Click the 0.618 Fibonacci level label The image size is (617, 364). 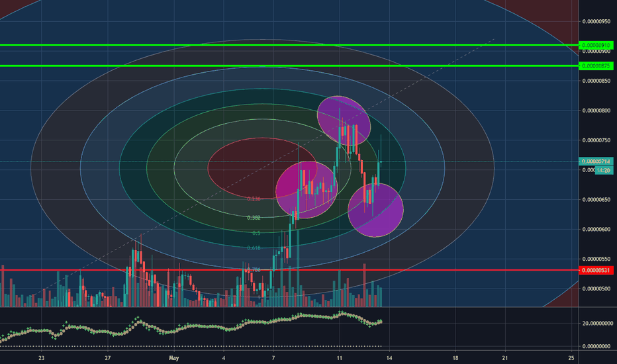(254, 248)
